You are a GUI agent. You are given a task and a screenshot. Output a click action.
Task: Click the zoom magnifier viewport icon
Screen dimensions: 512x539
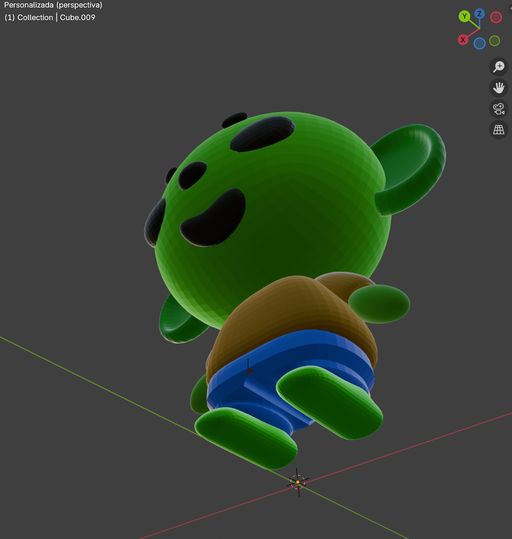(498, 66)
